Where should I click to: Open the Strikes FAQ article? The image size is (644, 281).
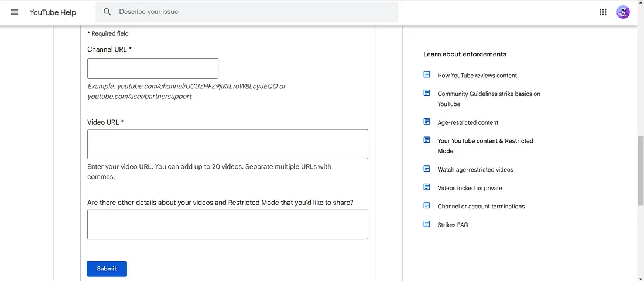pyautogui.click(x=453, y=225)
